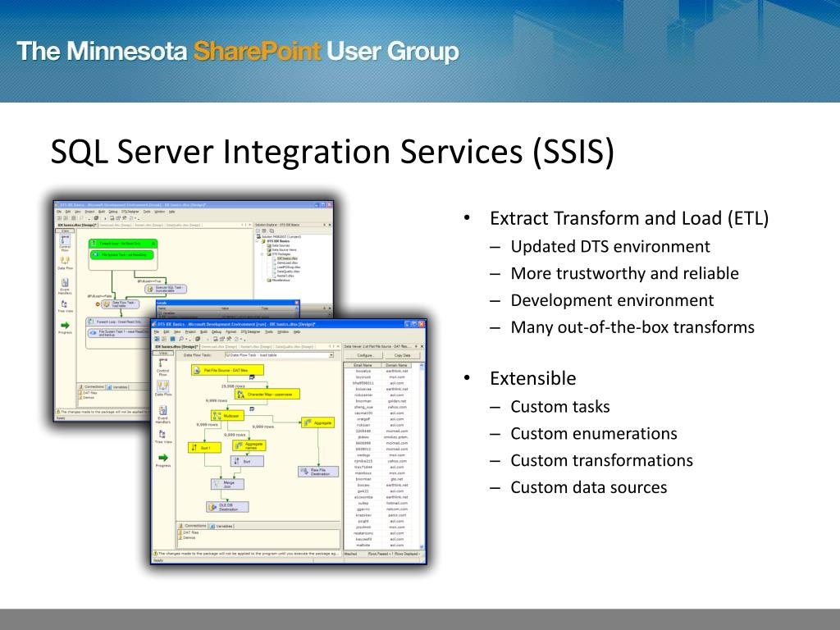Select Data Flow icon in back window sidebar
This screenshot has height=630, width=840.
(x=65, y=260)
